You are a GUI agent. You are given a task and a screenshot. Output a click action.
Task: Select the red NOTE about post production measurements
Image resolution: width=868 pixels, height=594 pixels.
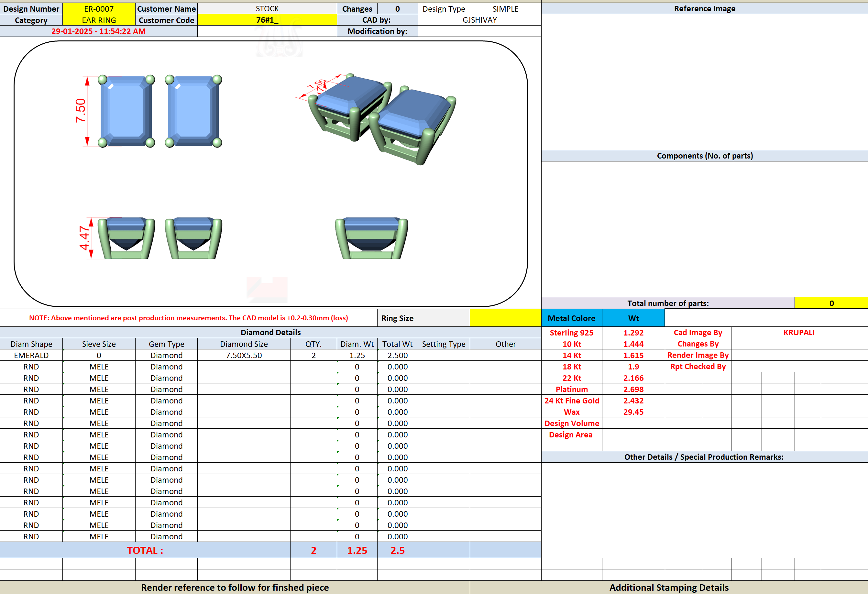tap(189, 318)
